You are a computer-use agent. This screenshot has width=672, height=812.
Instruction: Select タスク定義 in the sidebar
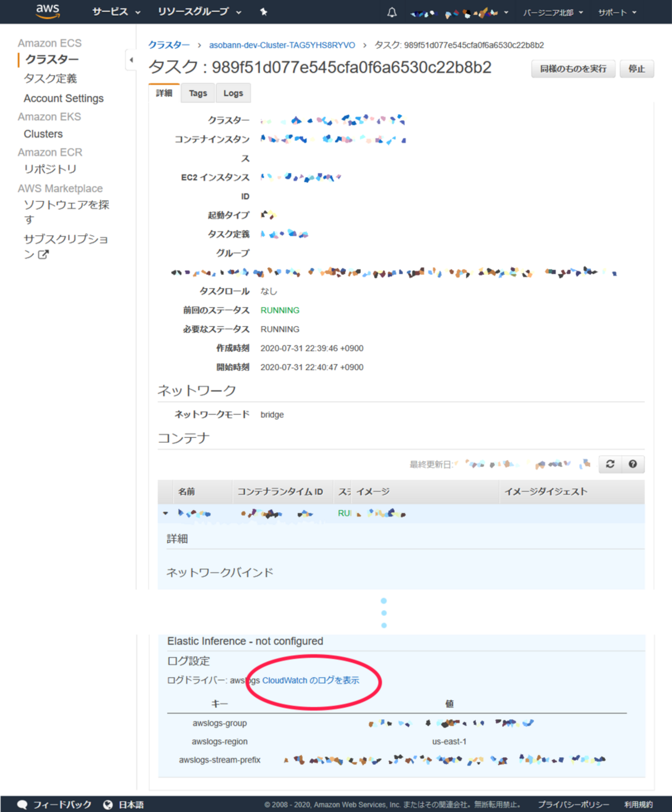[x=50, y=79]
